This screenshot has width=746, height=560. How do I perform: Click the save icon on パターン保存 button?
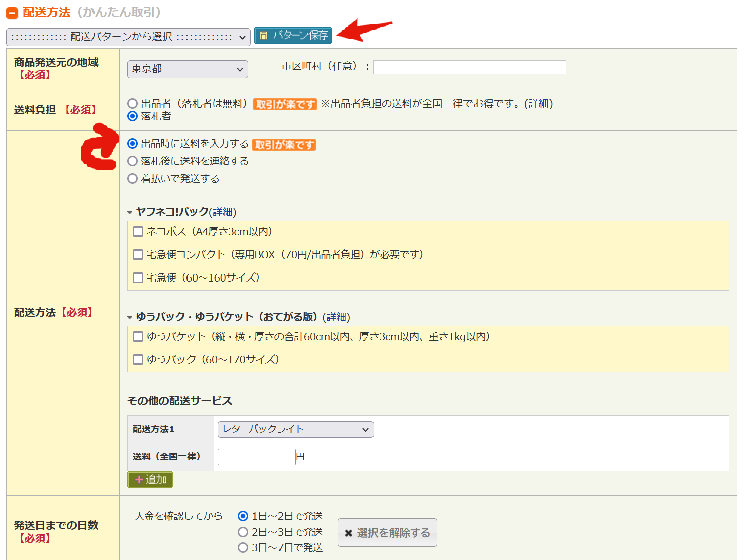[x=265, y=35]
